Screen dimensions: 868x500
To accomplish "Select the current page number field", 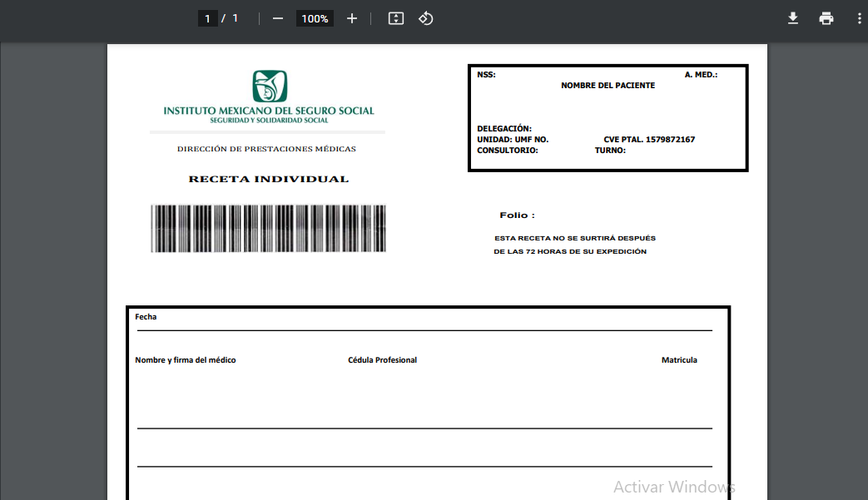I will [x=207, y=18].
